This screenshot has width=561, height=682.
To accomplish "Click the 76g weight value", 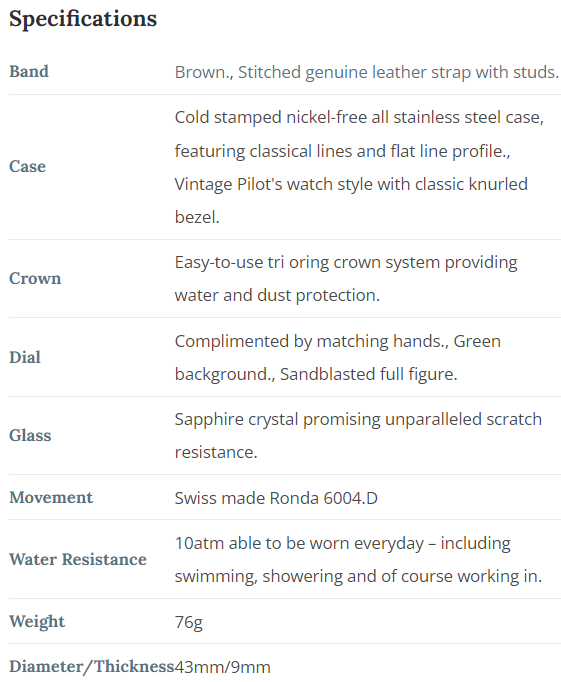I will (189, 622).
